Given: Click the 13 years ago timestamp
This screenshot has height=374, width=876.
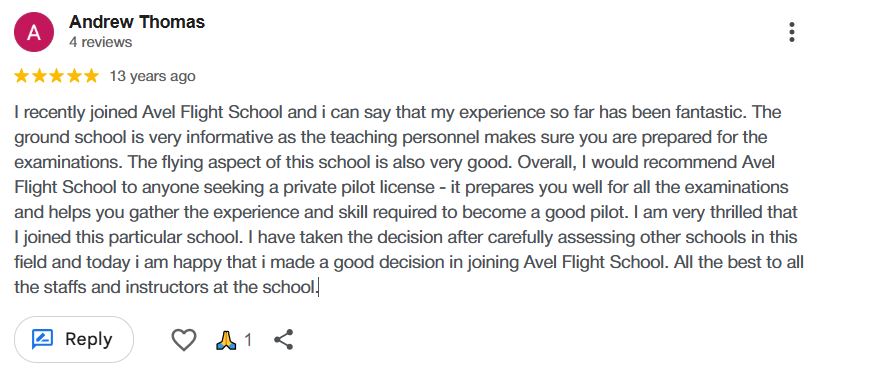Looking at the screenshot, I should coord(152,76).
